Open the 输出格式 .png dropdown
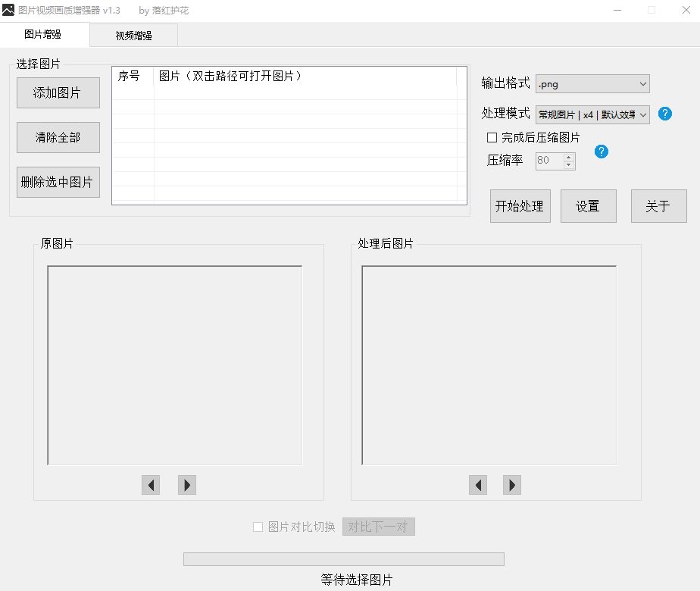700x591 pixels. pos(592,84)
